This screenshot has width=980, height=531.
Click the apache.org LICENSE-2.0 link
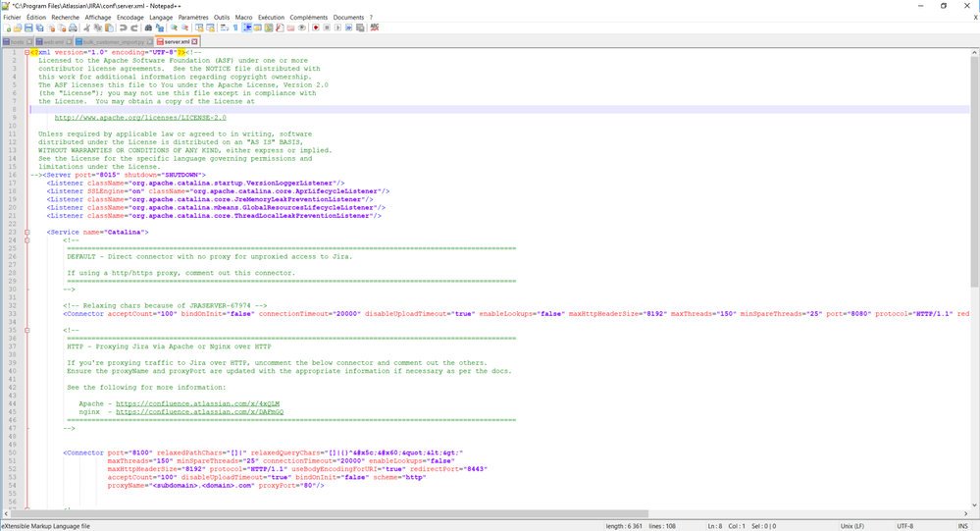pyautogui.click(x=140, y=118)
